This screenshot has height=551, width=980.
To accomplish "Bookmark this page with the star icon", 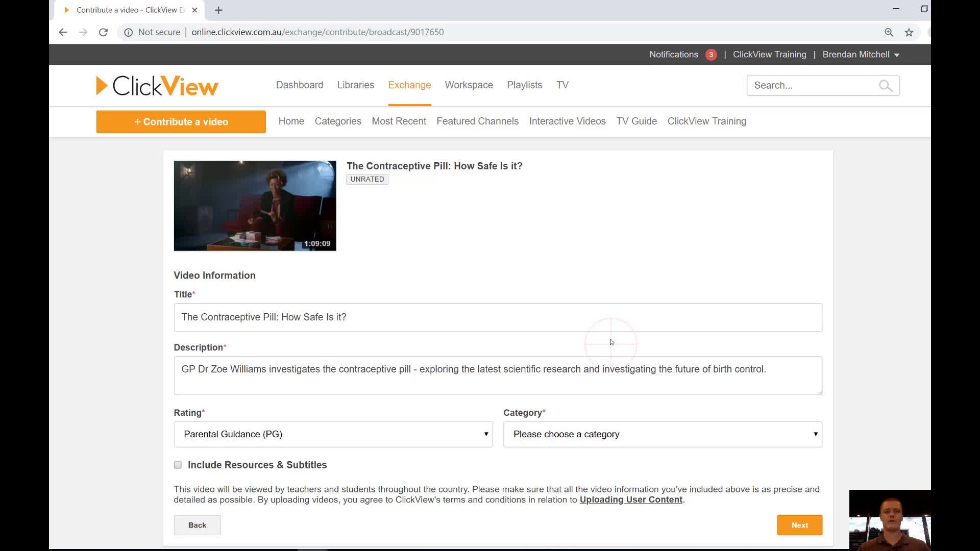I will (x=909, y=32).
